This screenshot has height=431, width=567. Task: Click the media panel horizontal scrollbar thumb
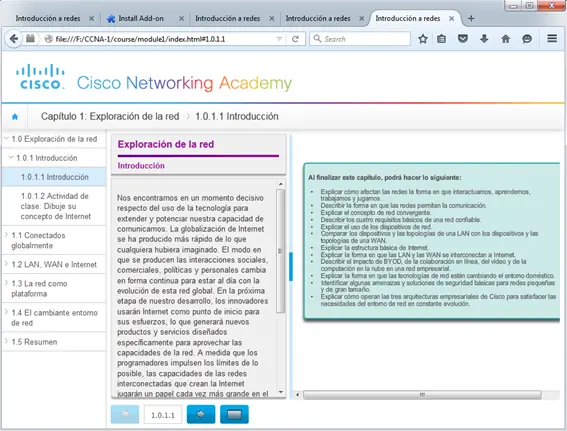(422, 394)
